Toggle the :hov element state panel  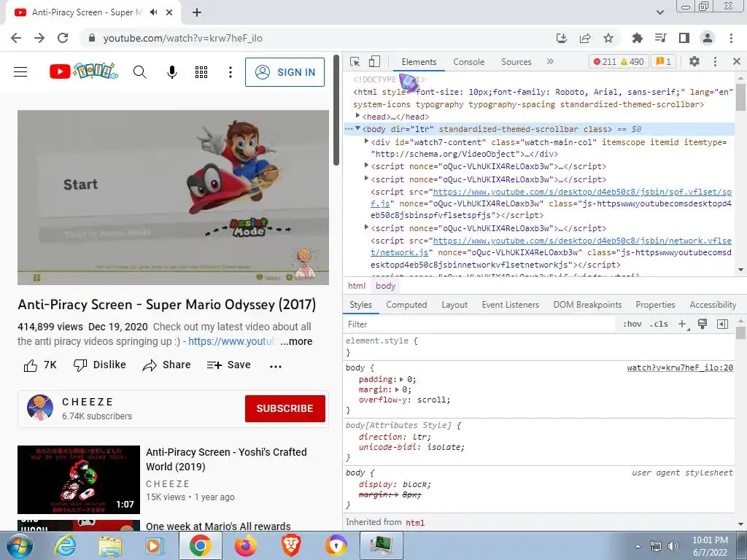coord(632,324)
